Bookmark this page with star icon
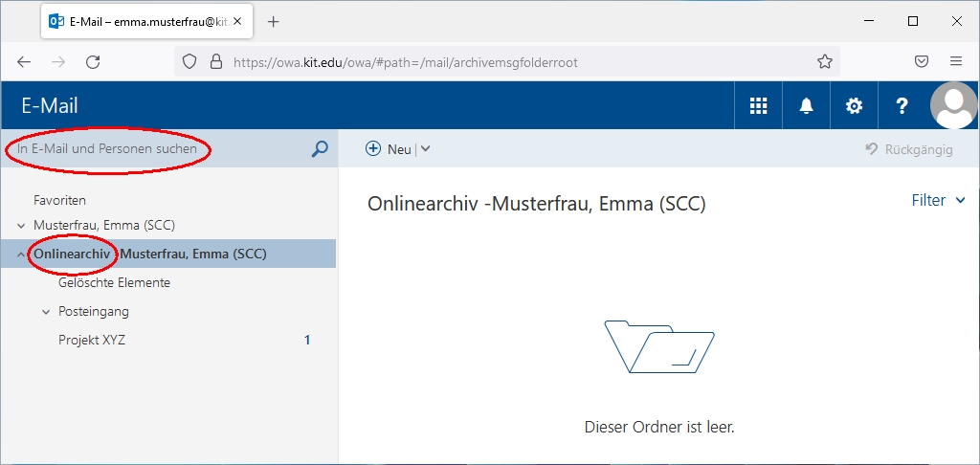 pos(824,62)
